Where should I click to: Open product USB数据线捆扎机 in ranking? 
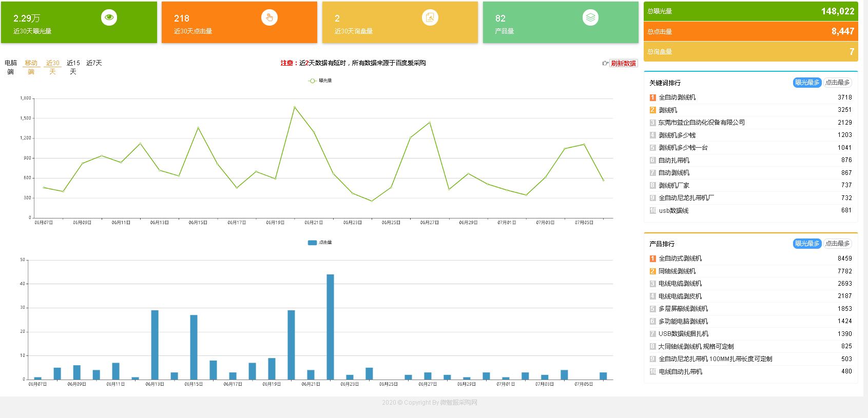click(683, 334)
